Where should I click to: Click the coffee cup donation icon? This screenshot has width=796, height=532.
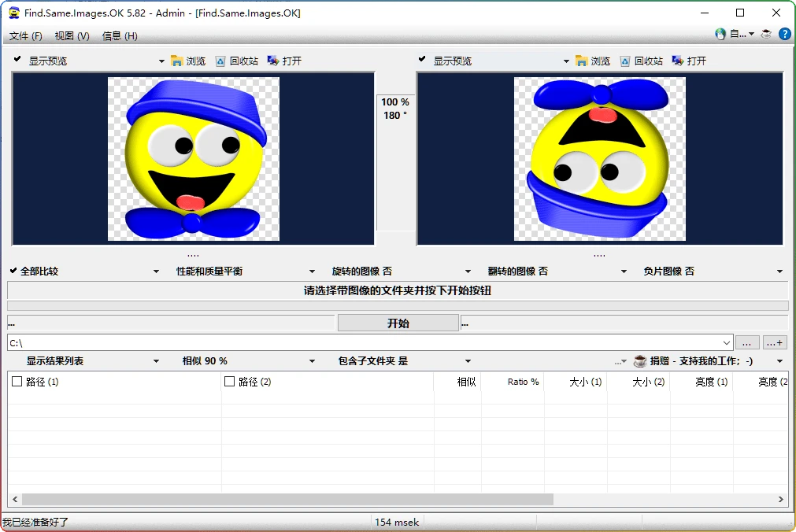click(764, 34)
